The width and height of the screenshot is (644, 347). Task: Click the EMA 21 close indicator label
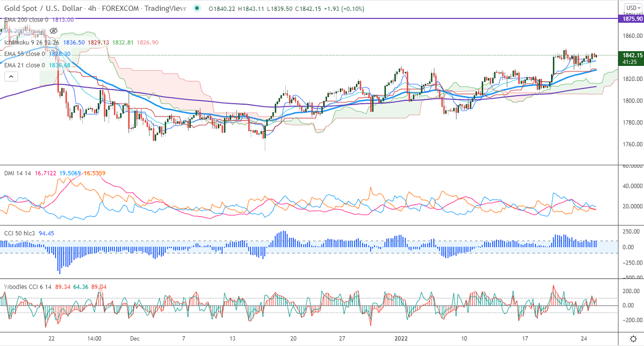pos(24,65)
